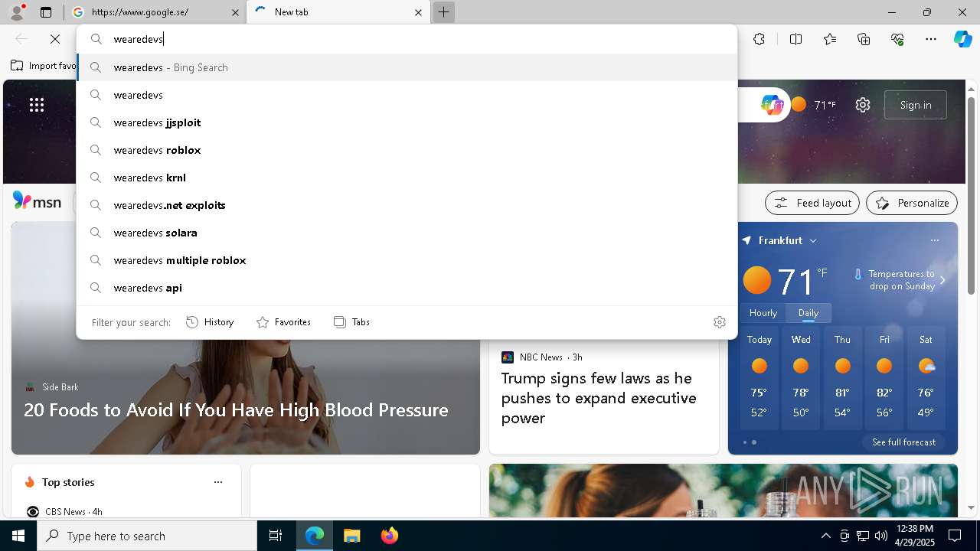Viewport: 980px width, 551px height.
Task: Close the New tab tab
Action: [418, 12]
